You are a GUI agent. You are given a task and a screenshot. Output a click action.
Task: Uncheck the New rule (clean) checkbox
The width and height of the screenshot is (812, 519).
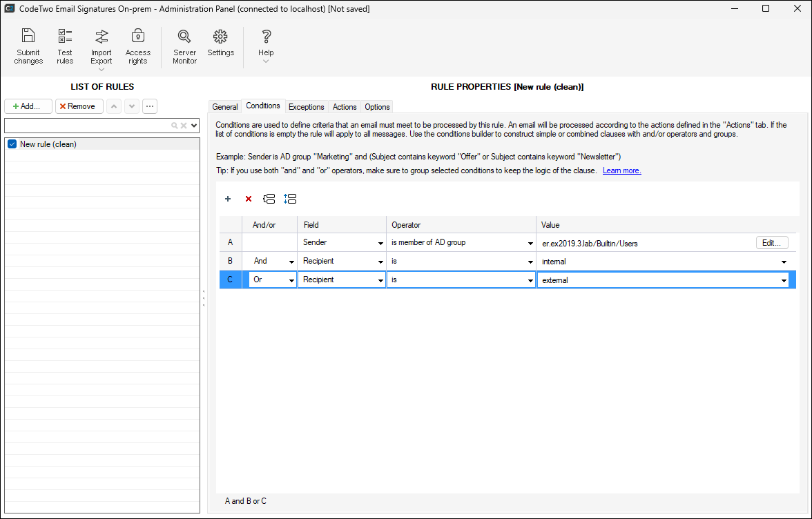pos(12,144)
